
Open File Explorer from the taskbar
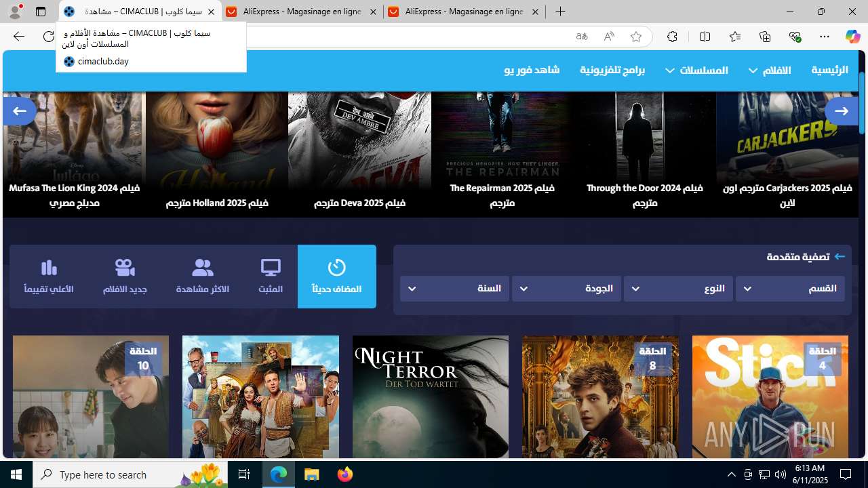pyautogui.click(x=312, y=474)
